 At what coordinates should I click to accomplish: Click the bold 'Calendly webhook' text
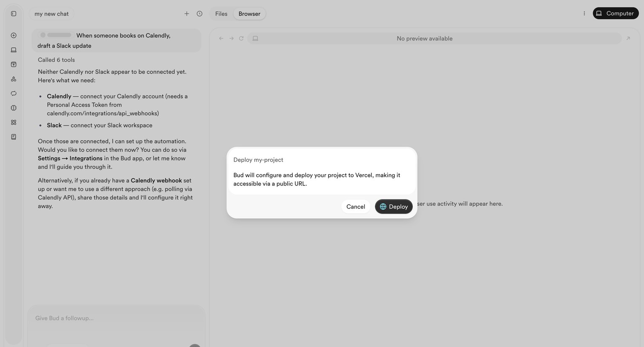pyautogui.click(x=156, y=180)
